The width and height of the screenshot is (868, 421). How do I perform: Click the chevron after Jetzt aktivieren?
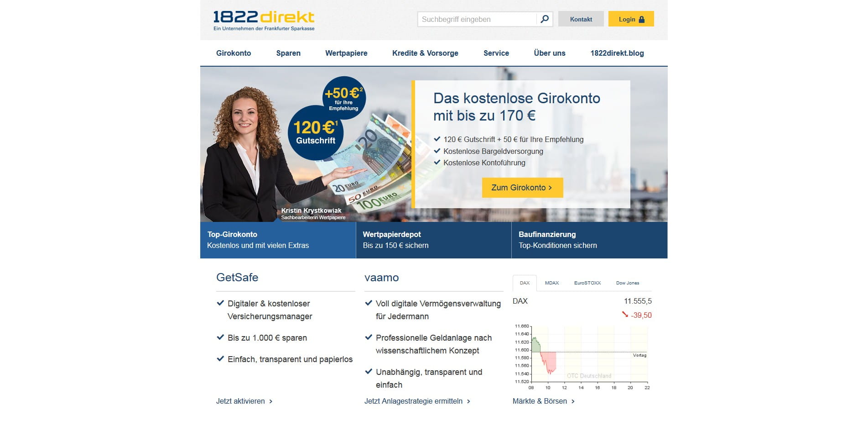click(270, 401)
